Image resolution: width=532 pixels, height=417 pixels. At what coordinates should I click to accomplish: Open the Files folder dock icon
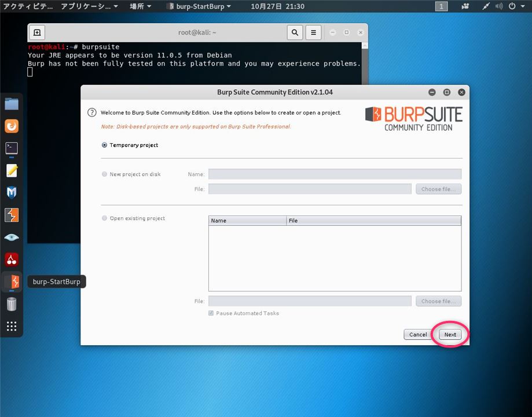pos(12,104)
